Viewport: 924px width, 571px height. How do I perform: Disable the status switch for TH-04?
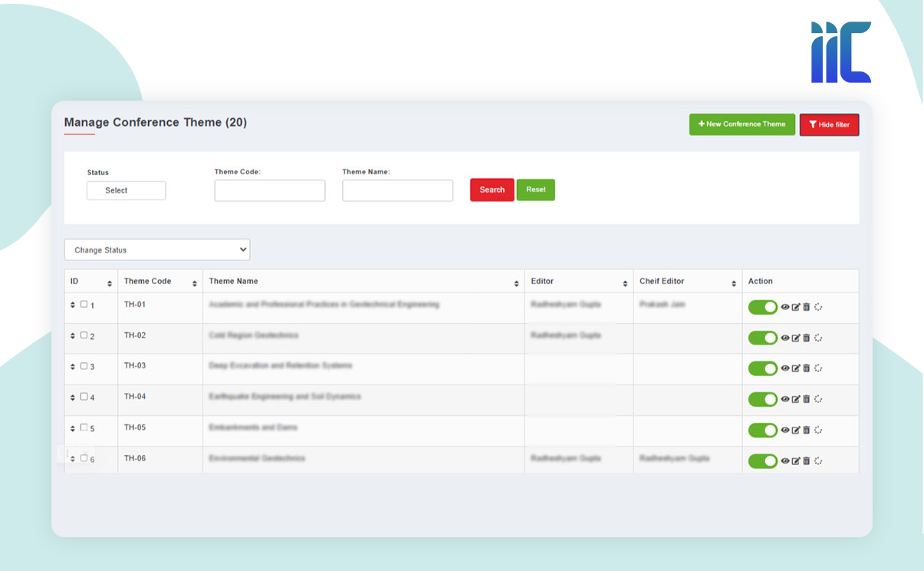click(762, 399)
